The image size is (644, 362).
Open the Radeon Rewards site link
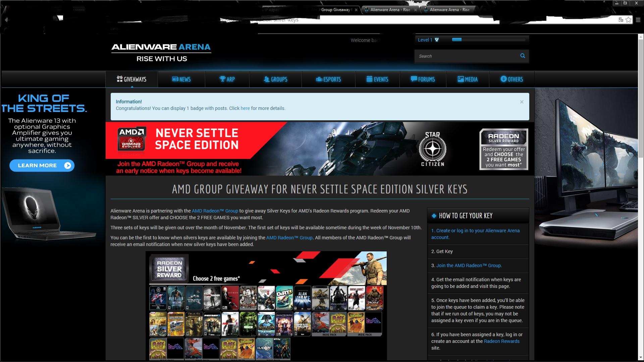coord(501,341)
